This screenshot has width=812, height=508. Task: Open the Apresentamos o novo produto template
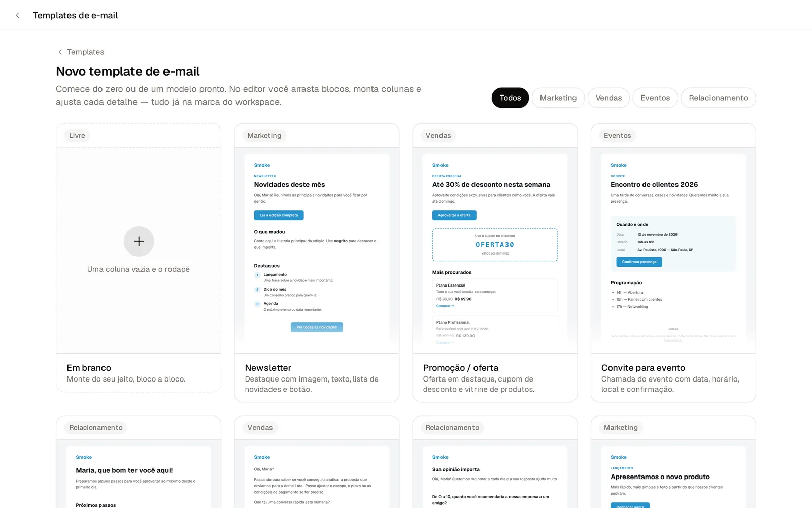[673, 474]
